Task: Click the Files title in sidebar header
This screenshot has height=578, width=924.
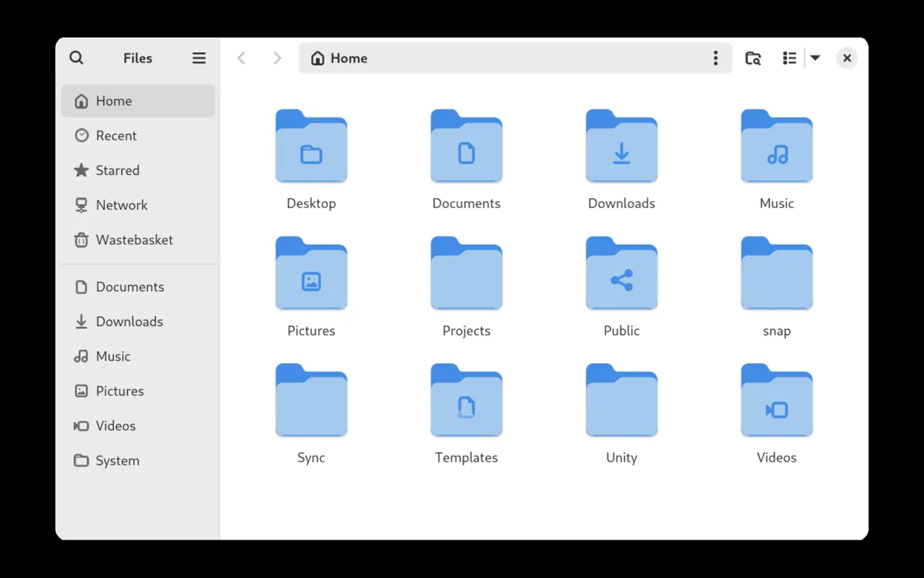Action: point(138,58)
